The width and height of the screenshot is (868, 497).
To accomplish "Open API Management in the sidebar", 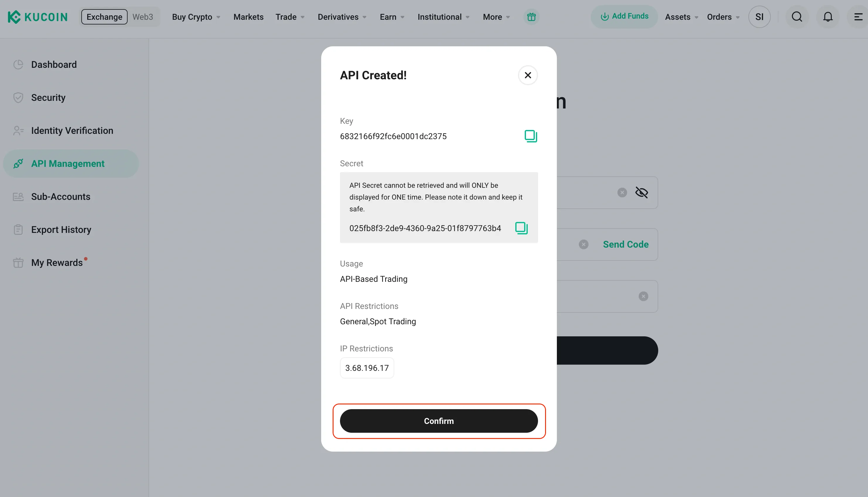I will pos(71,164).
